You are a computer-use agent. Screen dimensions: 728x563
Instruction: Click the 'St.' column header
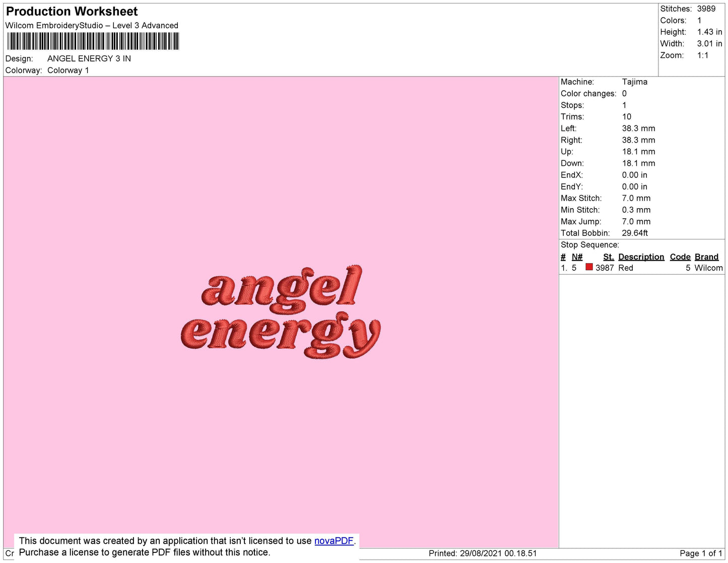coord(609,257)
